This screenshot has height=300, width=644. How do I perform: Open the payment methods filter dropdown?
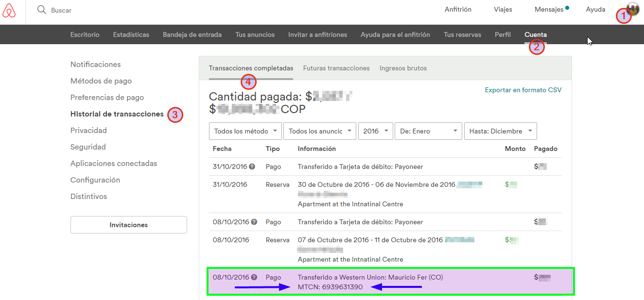pyautogui.click(x=245, y=131)
